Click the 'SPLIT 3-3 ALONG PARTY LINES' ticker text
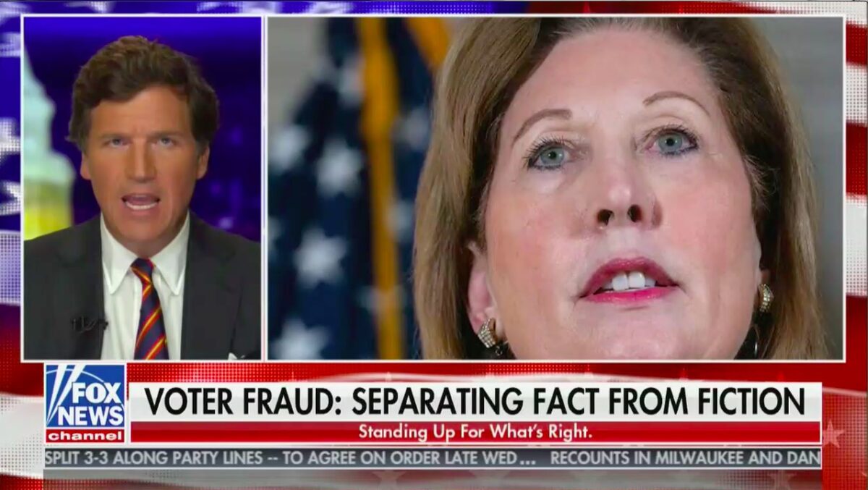868x490 pixels. pos(154,458)
